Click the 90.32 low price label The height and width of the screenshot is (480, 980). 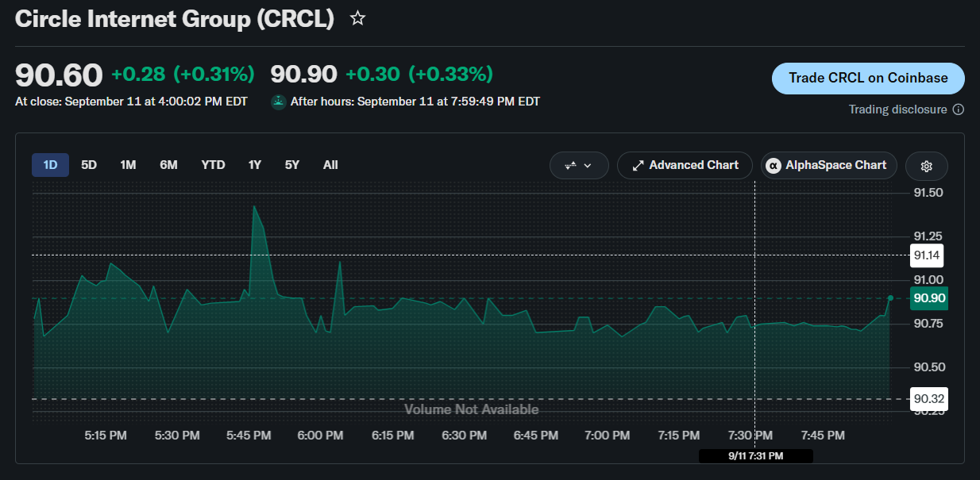click(928, 399)
